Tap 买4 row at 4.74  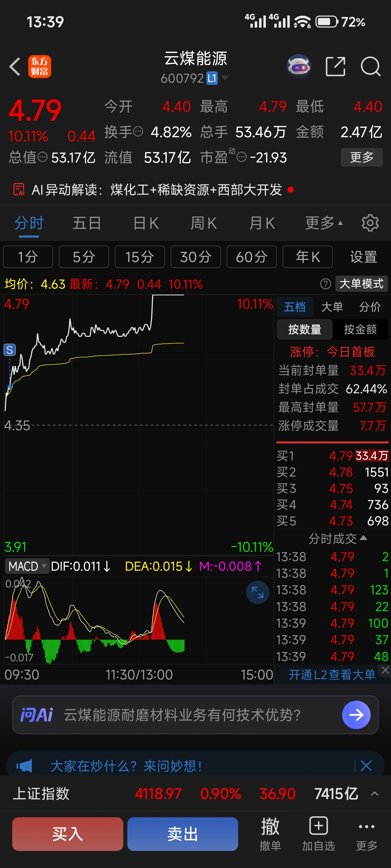[x=332, y=505]
